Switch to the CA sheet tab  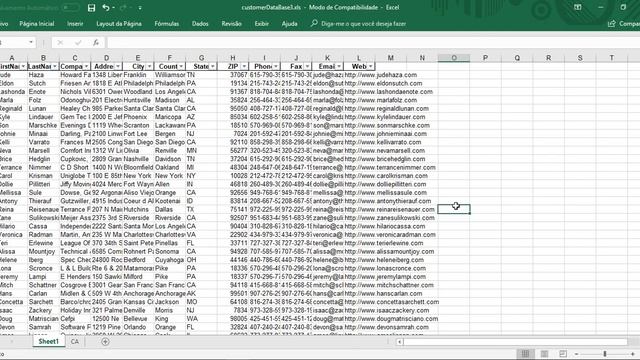pyautogui.click(x=75, y=342)
